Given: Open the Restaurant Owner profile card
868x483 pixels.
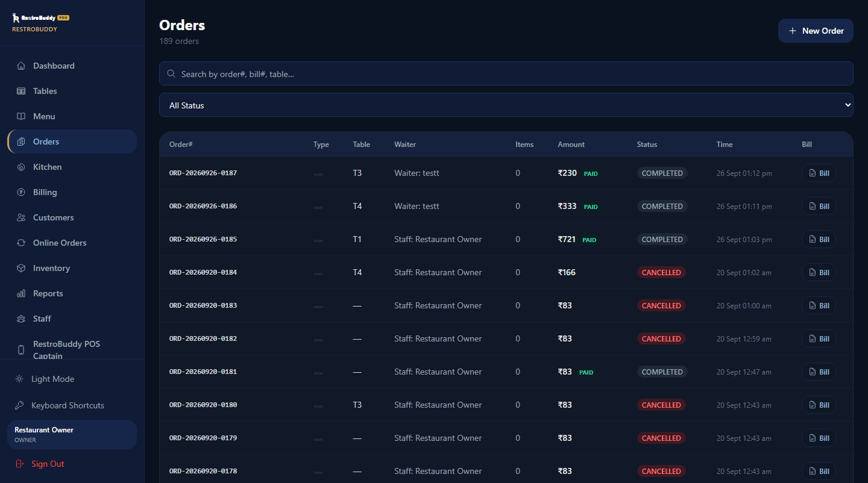Looking at the screenshot, I should pyautogui.click(x=72, y=434).
